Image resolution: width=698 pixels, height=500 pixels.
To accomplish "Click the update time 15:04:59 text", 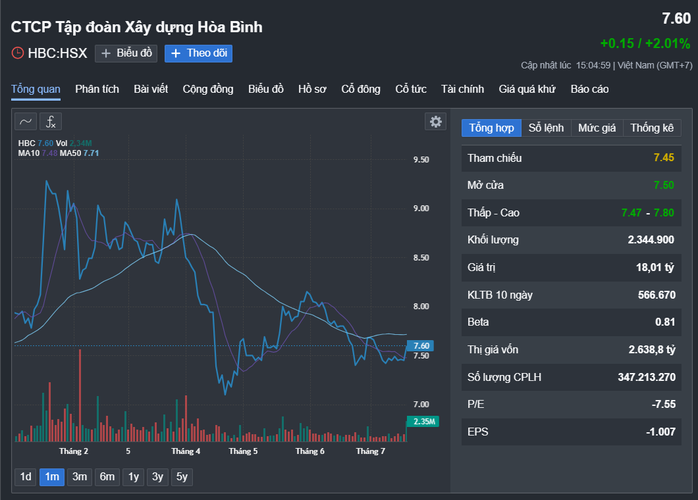I will [x=593, y=65].
